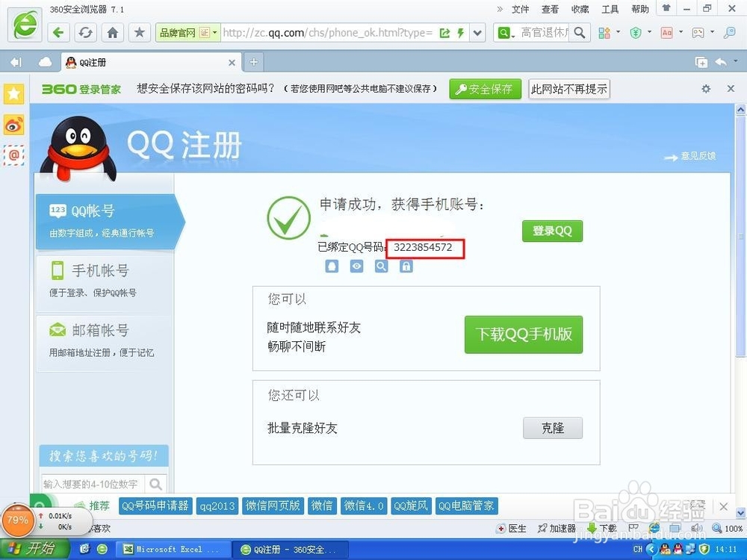Open the 帮助 menu
This screenshot has width=747, height=560.
(640, 9)
